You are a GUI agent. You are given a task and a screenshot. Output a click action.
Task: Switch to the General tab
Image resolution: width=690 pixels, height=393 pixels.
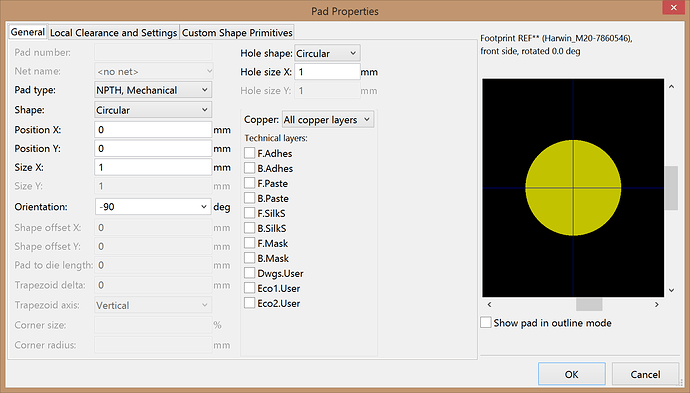coord(28,32)
